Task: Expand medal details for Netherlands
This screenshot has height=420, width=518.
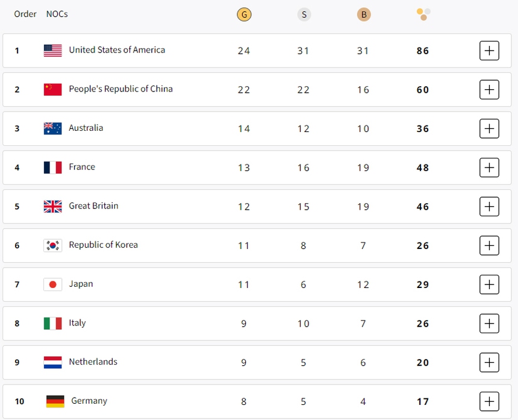Action: coord(489,362)
